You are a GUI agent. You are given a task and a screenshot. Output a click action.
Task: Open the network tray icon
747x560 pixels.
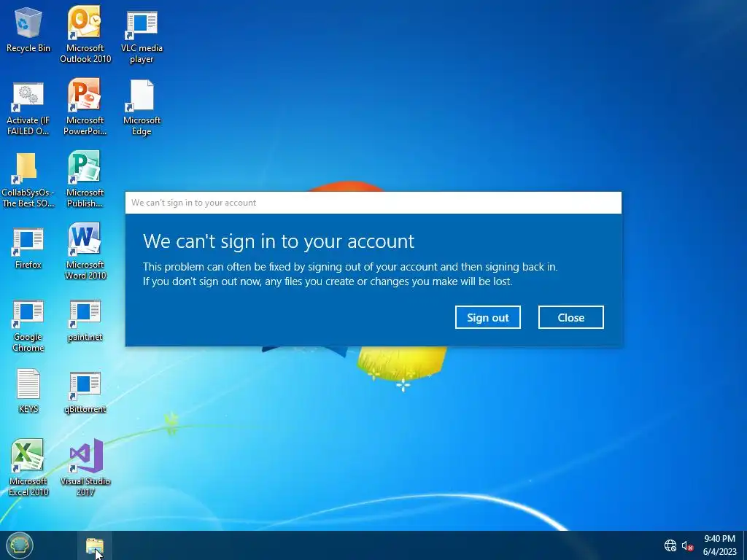(670, 545)
